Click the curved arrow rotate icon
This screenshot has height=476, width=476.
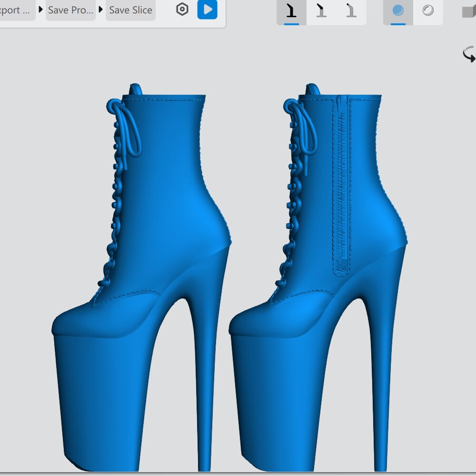(469, 54)
